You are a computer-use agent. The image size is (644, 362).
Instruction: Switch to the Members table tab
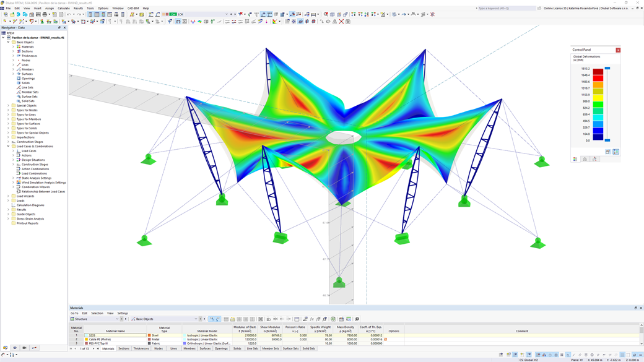click(189, 348)
